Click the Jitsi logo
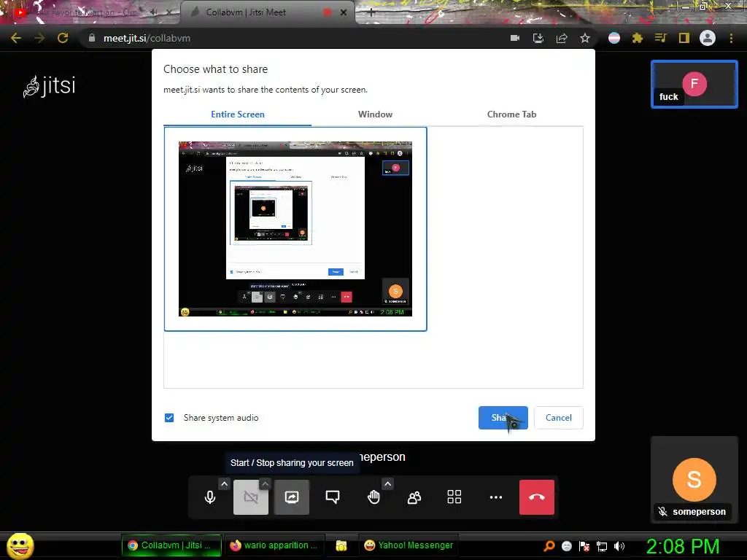The image size is (747, 560). click(x=49, y=86)
